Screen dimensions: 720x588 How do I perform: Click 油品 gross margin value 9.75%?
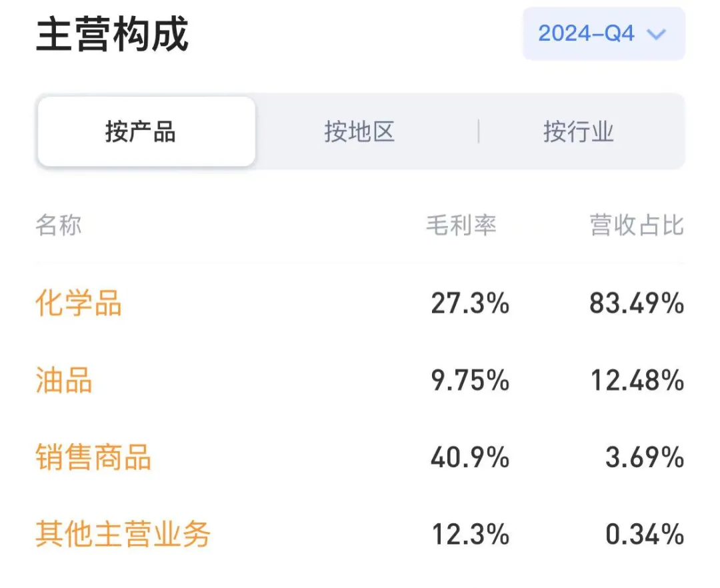[x=470, y=381]
